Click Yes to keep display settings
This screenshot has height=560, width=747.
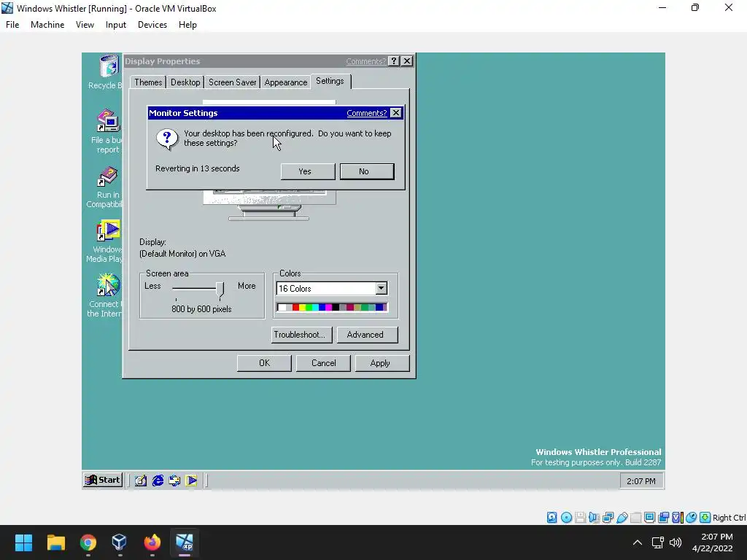point(308,171)
